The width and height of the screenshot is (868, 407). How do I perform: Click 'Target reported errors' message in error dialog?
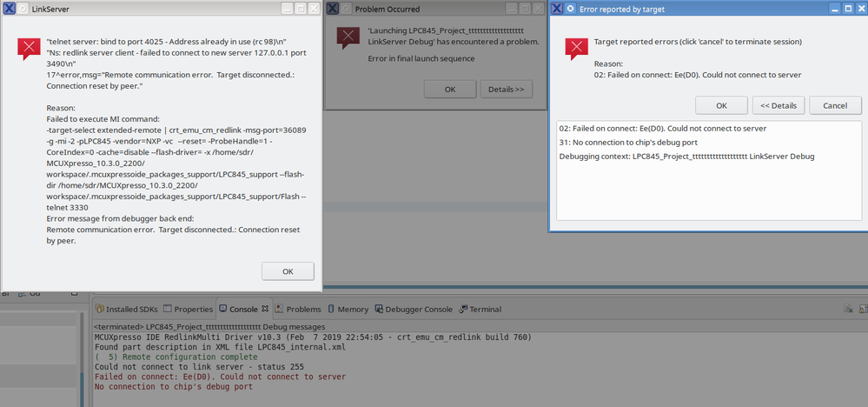pos(698,42)
